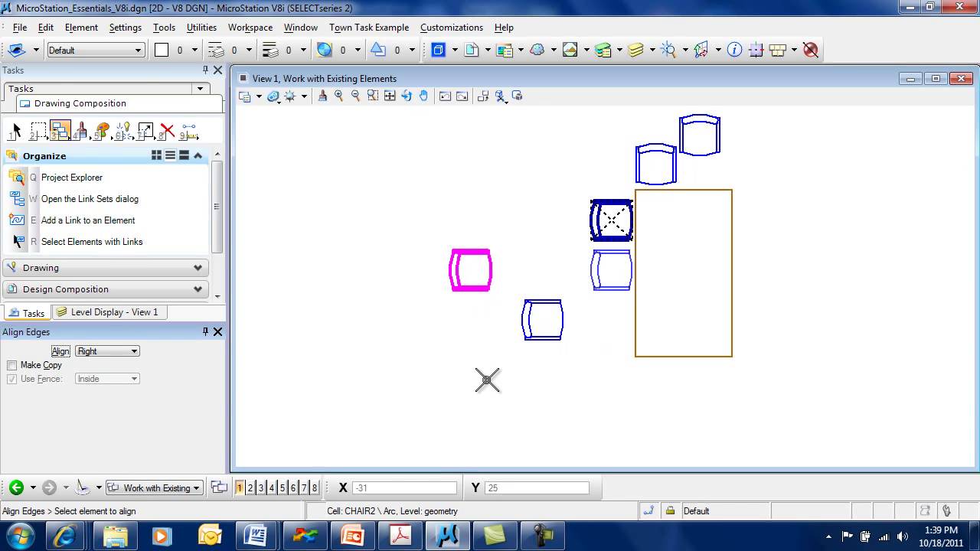The image size is (980, 551).
Task: Pin the Align Edges tool settings
Action: (x=205, y=331)
